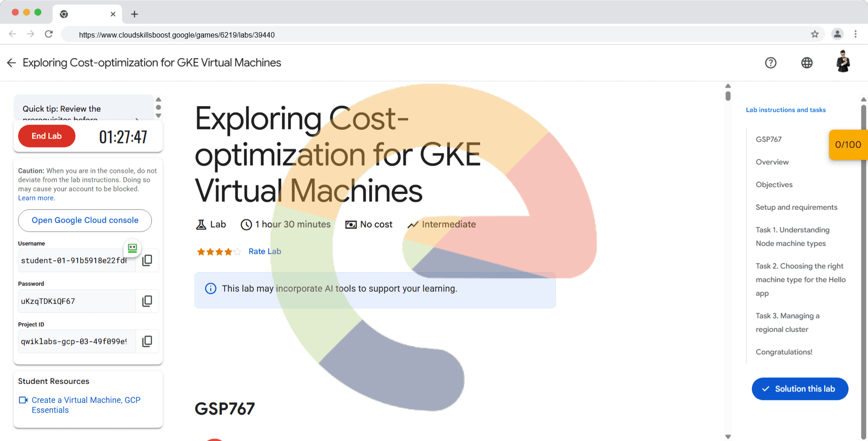
Task: Click the Rate Lab link
Action: click(265, 251)
